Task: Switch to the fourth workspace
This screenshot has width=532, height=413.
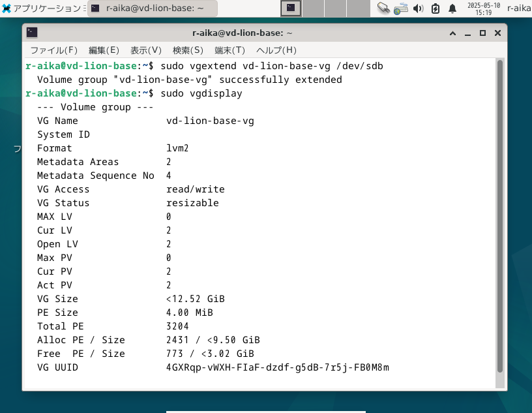Action: (359, 8)
